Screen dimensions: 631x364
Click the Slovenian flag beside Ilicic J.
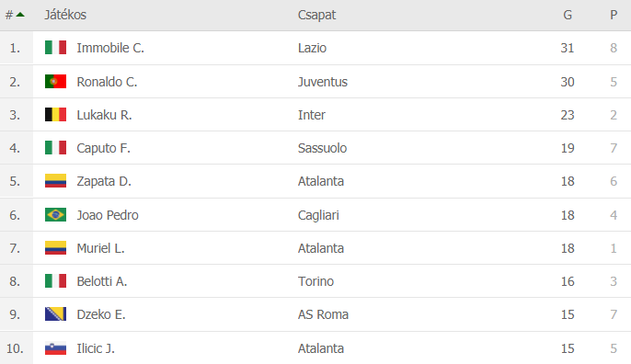(55, 348)
